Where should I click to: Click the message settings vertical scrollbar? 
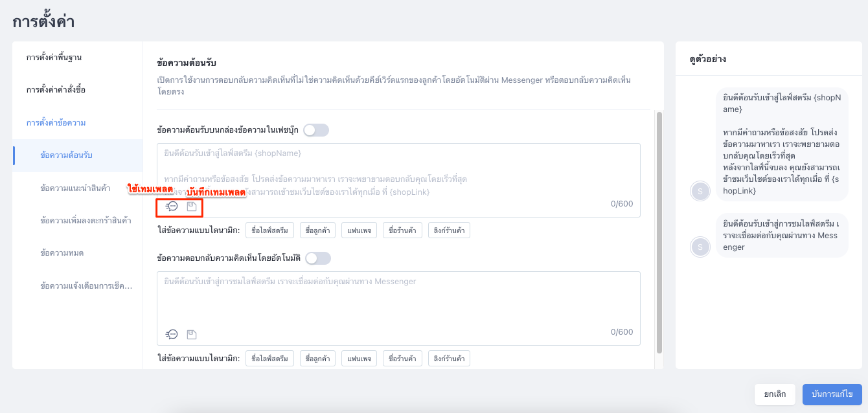click(659, 233)
